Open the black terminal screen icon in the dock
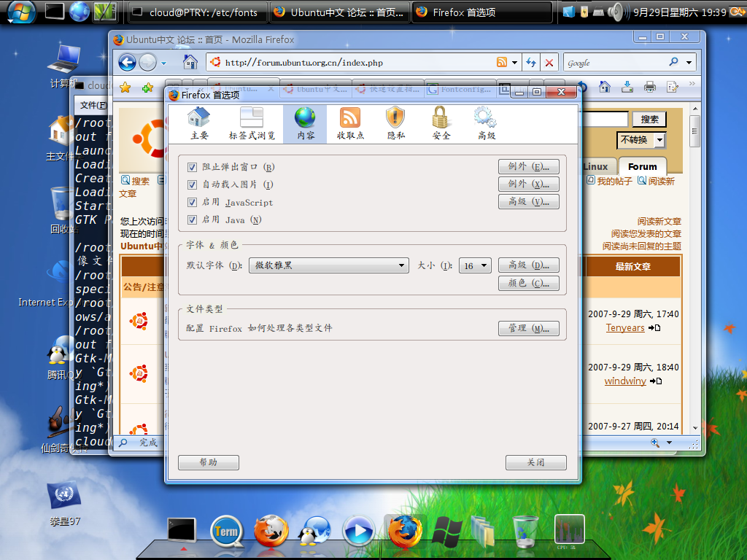 click(x=182, y=529)
